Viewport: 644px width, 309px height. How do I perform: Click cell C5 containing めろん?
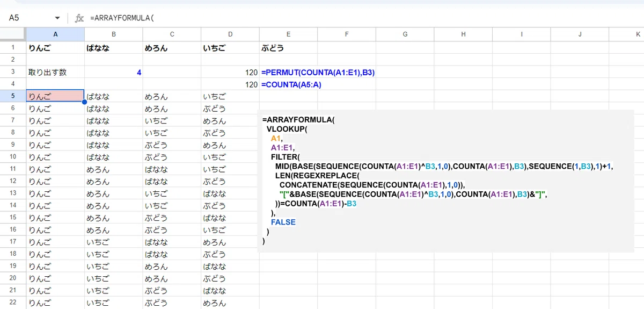point(172,97)
